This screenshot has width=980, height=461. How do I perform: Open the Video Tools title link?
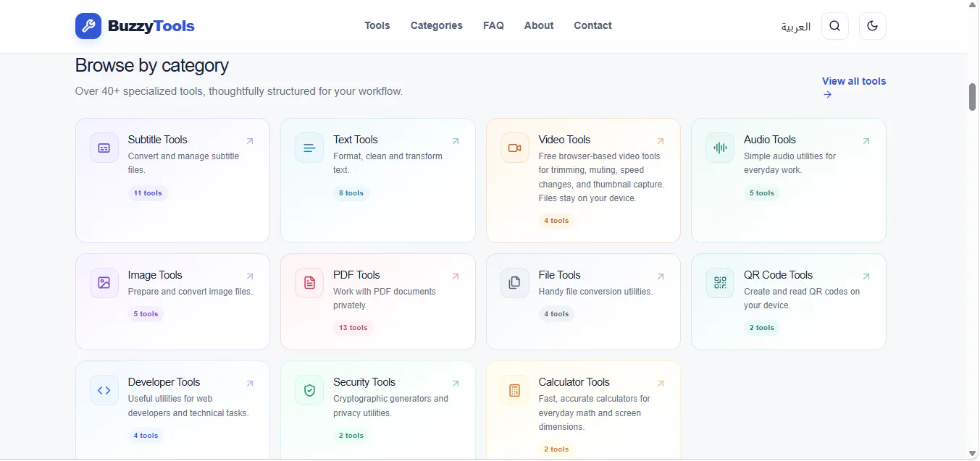tap(564, 140)
